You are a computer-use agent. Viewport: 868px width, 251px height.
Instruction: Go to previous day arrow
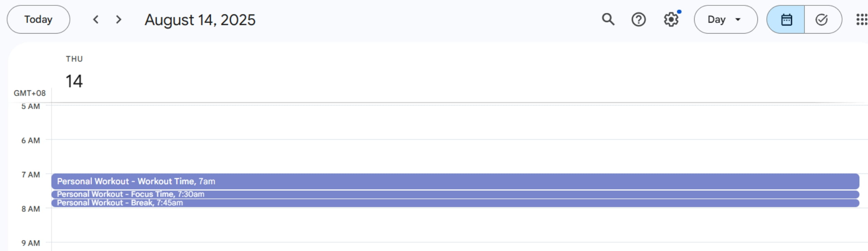point(96,19)
